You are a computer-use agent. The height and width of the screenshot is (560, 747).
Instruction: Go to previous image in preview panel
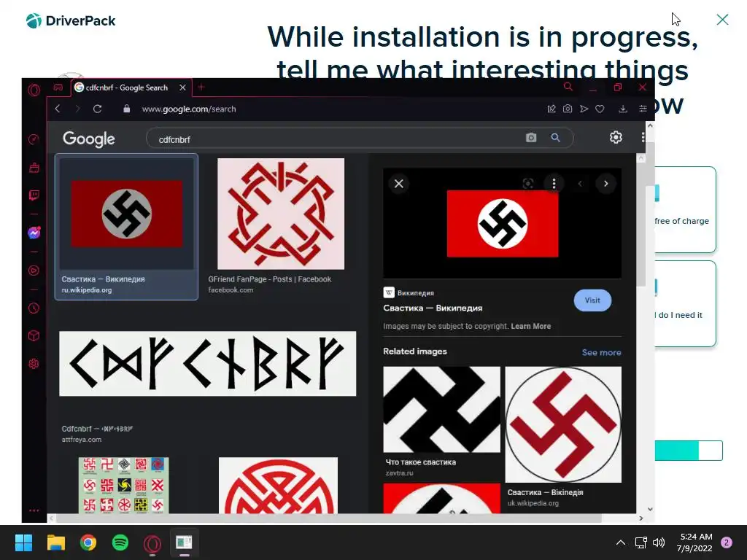pyautogui.click(x=580, y=184)
